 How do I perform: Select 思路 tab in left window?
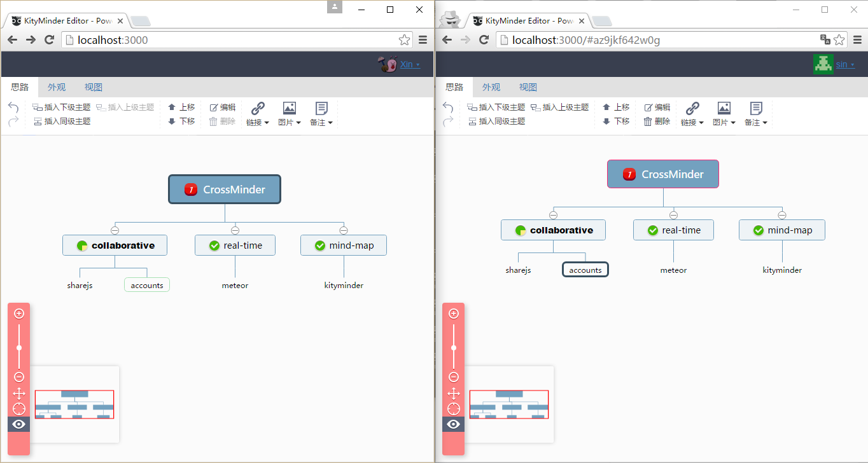[x=20, y=87]
